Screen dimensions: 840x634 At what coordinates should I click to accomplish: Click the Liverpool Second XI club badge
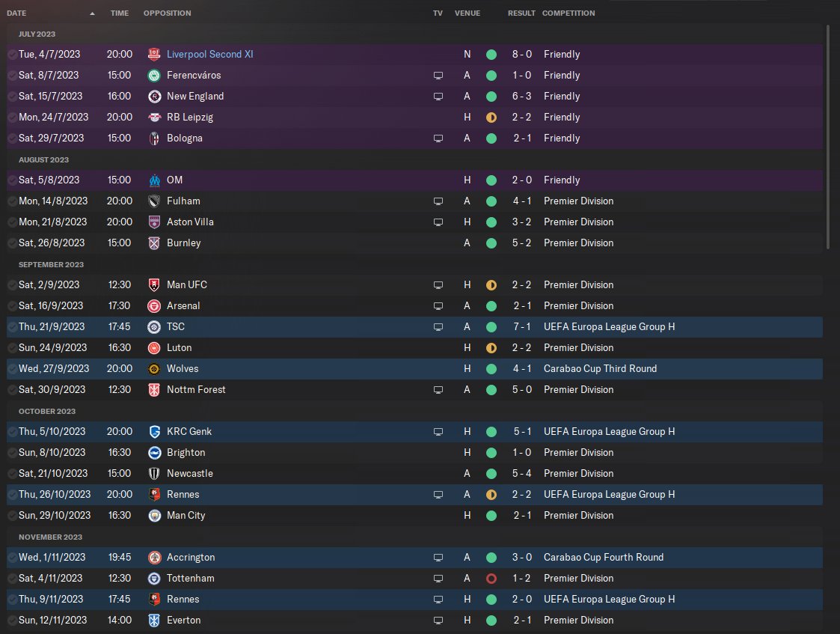point(155,54)
